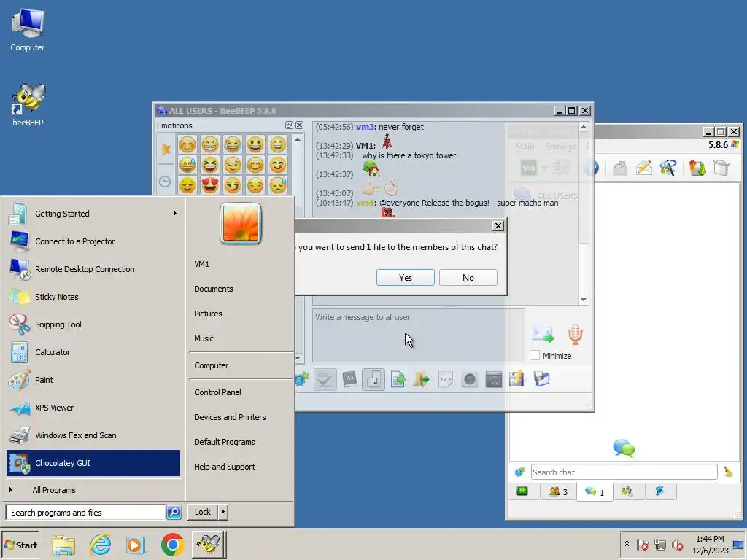Image resolution: width=747 pixels, height=560 pixels.
Task: Click the orange microphone voice message icon
Action: coord(575,334)
